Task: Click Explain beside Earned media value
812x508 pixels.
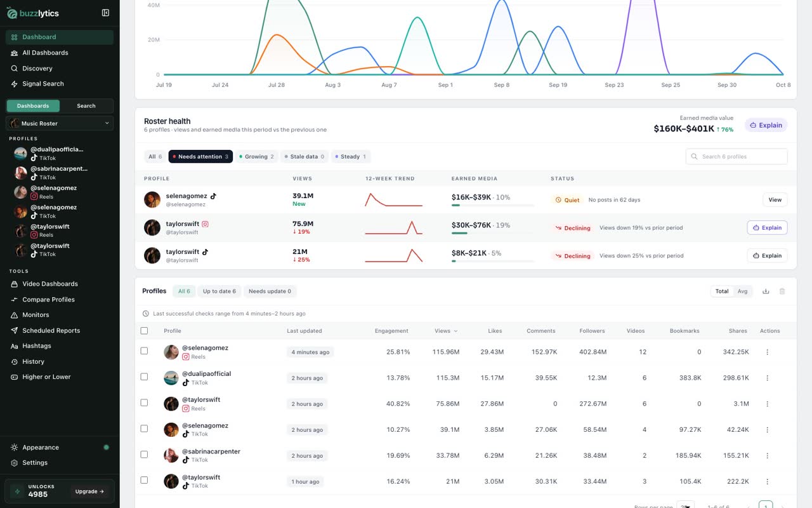Action: pyautogui.click(x=766, y=125)
